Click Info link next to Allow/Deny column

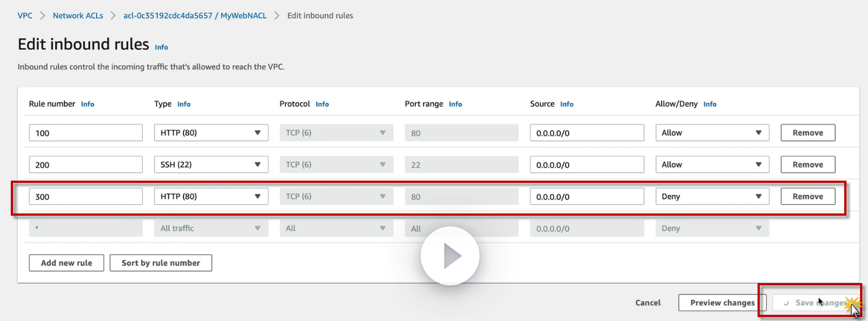coord(709,104)
